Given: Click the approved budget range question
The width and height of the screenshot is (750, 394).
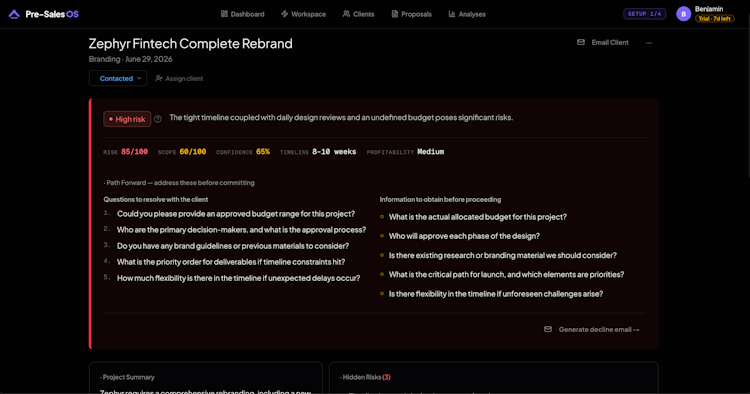Looking at the screenshot, I should (236, 214).
